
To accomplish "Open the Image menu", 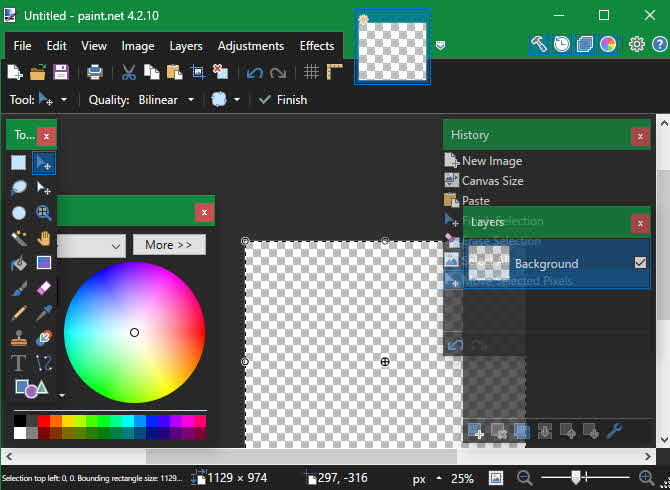I will (x=138, y=46).
